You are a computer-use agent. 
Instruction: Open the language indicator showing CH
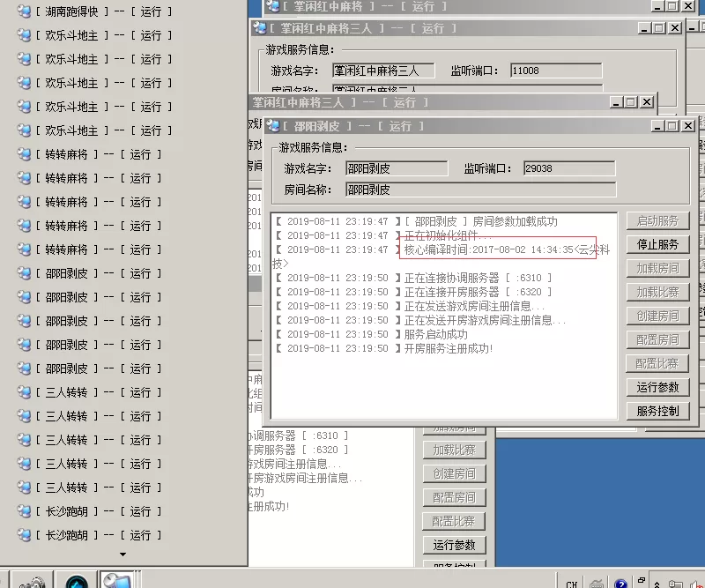tap(571, 584)
